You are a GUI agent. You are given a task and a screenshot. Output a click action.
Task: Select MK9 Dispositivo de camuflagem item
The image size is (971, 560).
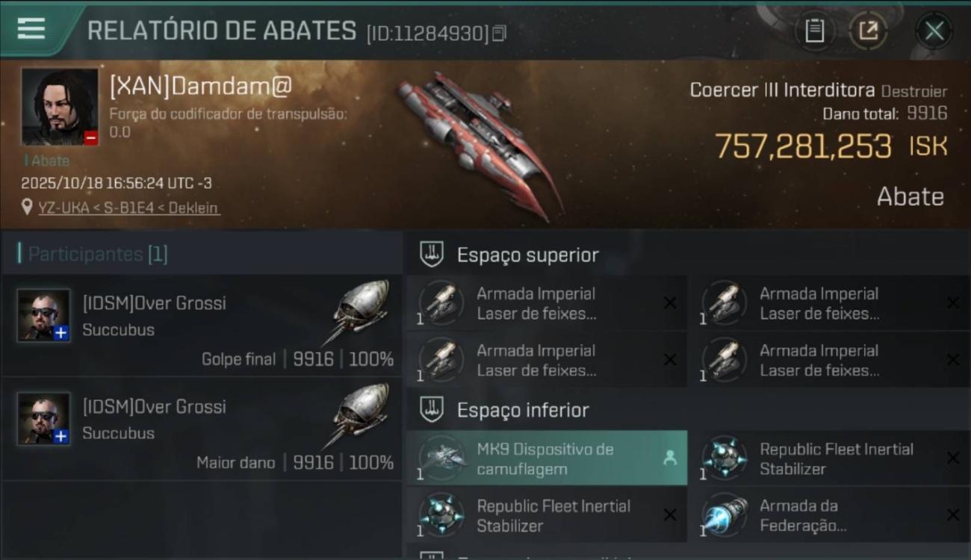pos(547,458)
